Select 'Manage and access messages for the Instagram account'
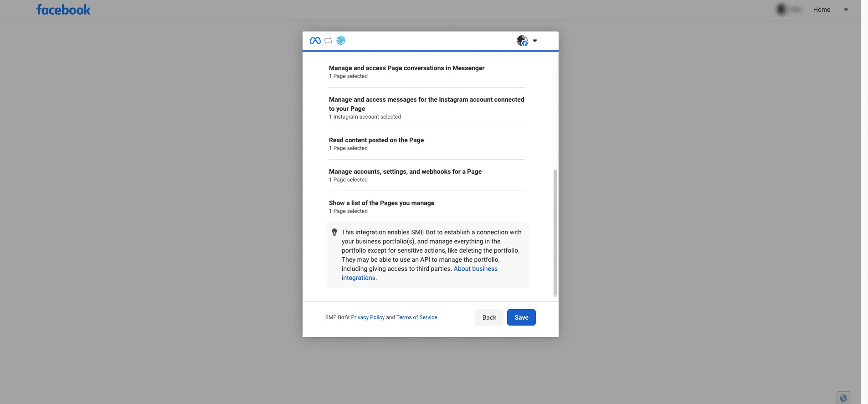 pyautogui.click(x=427, y=108)
